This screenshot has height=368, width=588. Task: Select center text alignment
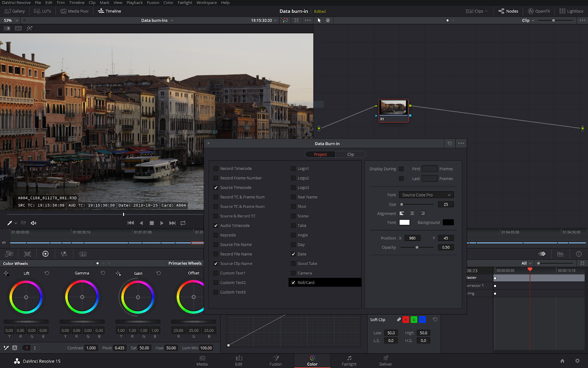(x=412, y=213)
